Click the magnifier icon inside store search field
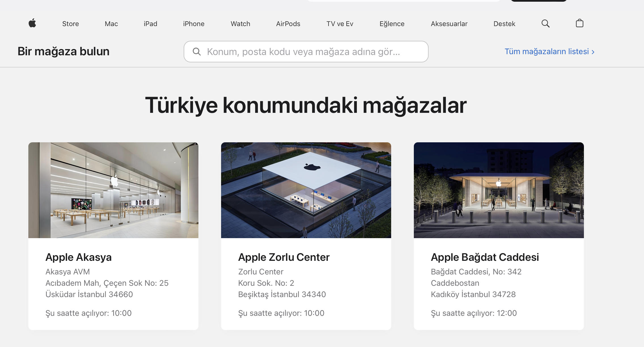 [197, 52]
